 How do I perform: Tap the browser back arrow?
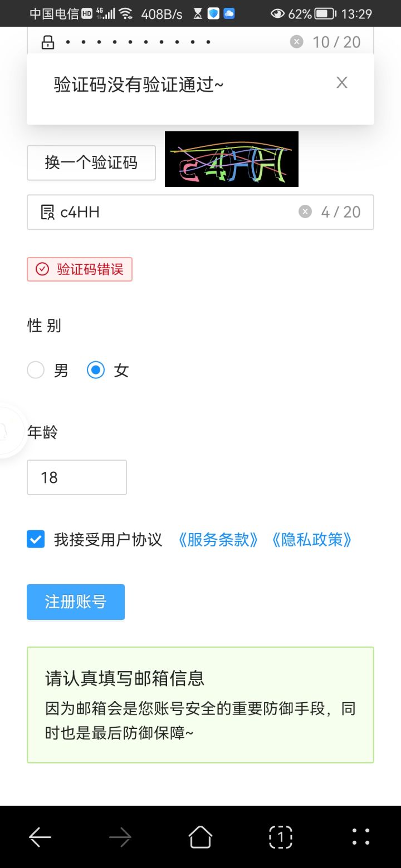coord(40,836)
